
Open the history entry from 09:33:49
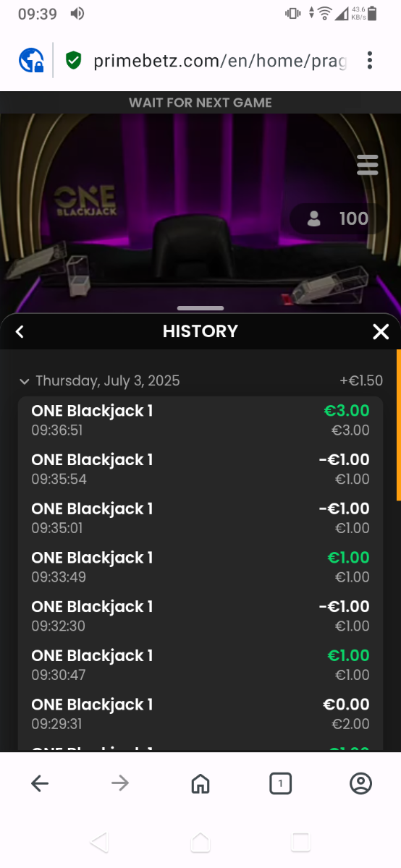click(x=200, y=567)
